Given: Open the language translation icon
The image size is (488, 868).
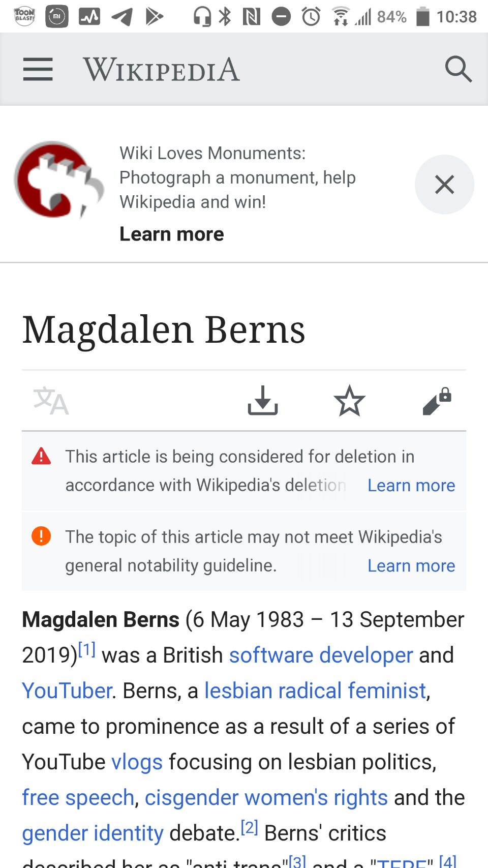Looking at the screenshot, I should [51, 401].
